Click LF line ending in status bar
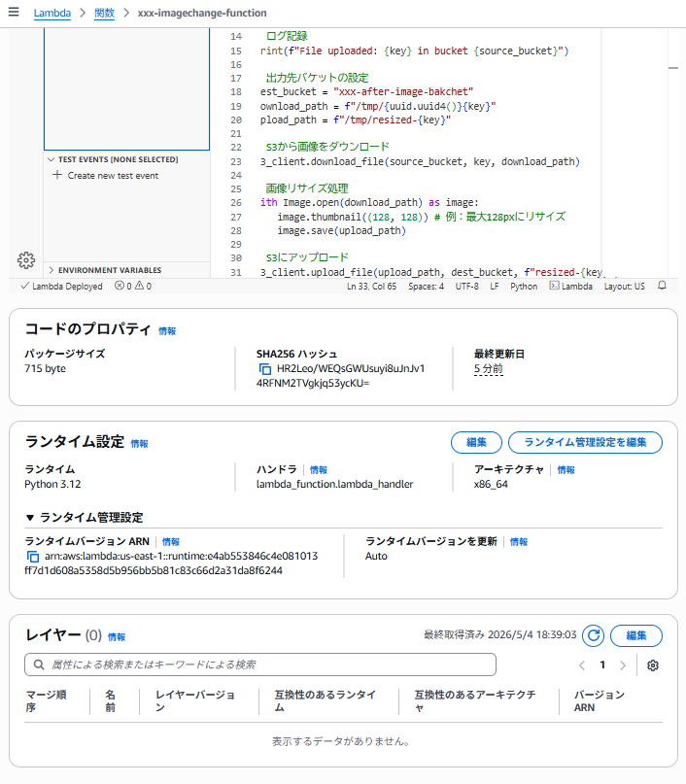The width and height of the screenshot is (686, 784). 494,286
